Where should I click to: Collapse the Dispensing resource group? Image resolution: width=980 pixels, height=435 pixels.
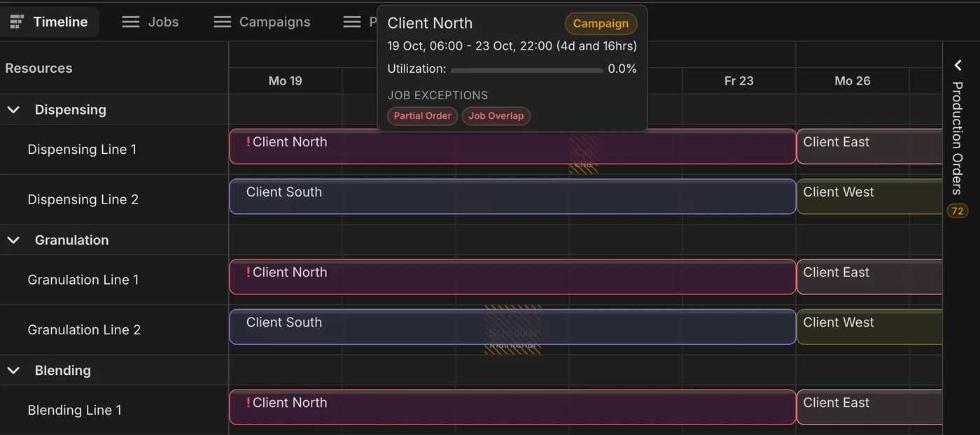13,110
